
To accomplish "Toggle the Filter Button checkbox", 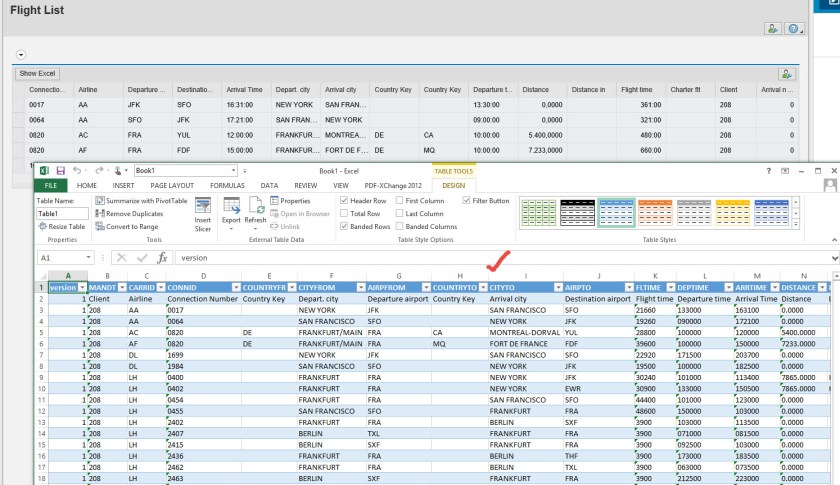I will tap(467, 200).
